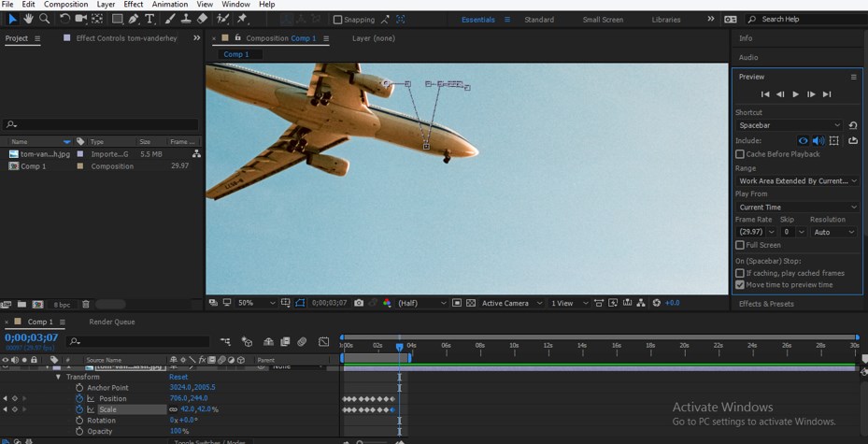Create a new folder in Project panel

[x=21, y=305]
